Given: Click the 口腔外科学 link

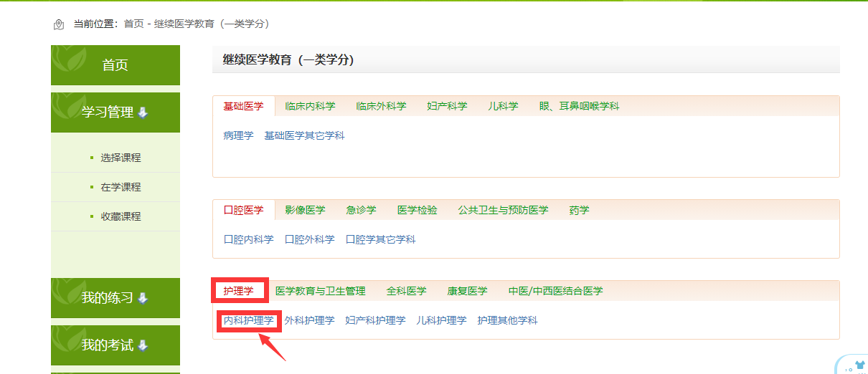Looking at the screenshot, I should pyautogui.click(x=310, y=239).
